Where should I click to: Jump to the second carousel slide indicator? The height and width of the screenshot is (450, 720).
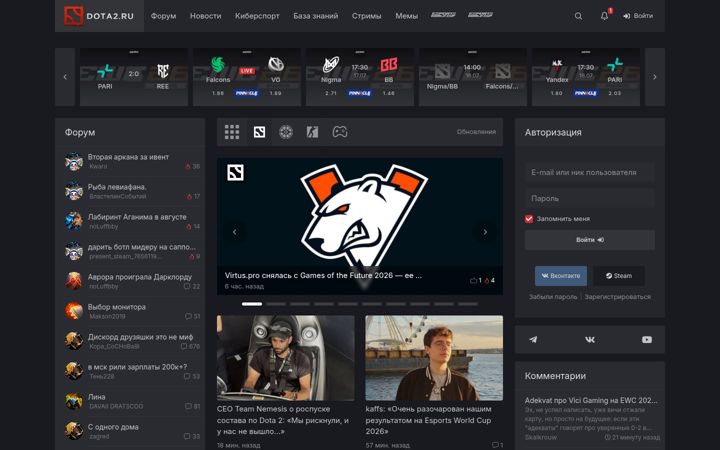[x=276, y=304]
